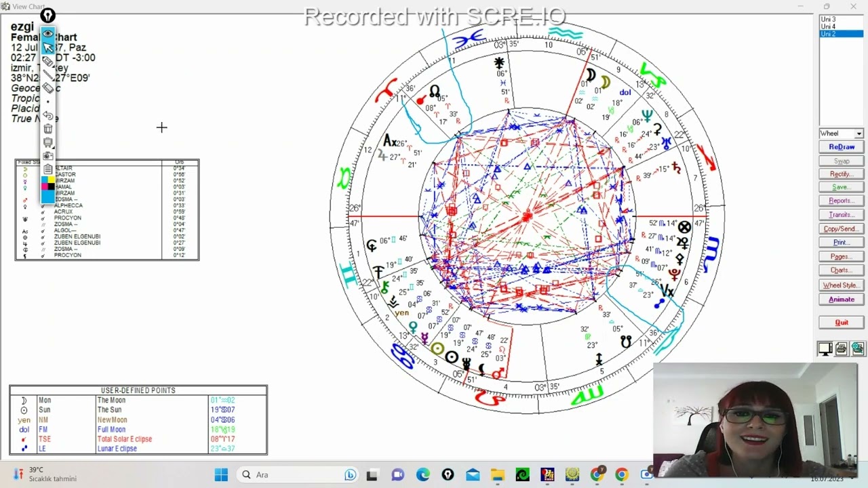Viewport: 868px width, 488px height.
Task: Click the 39°C weather widget on taskbar
Action: point(44,474)
